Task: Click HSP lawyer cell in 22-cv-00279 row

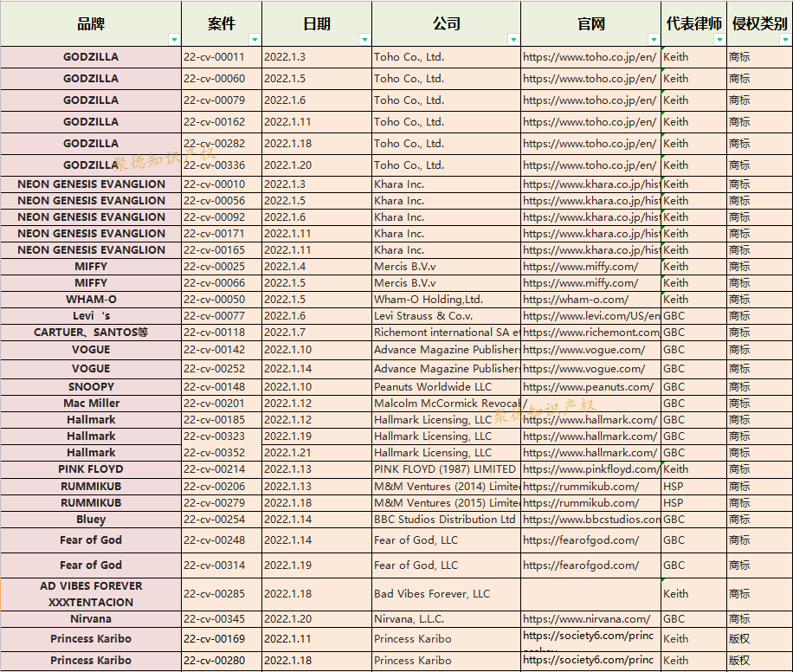Action: point(693,503)
